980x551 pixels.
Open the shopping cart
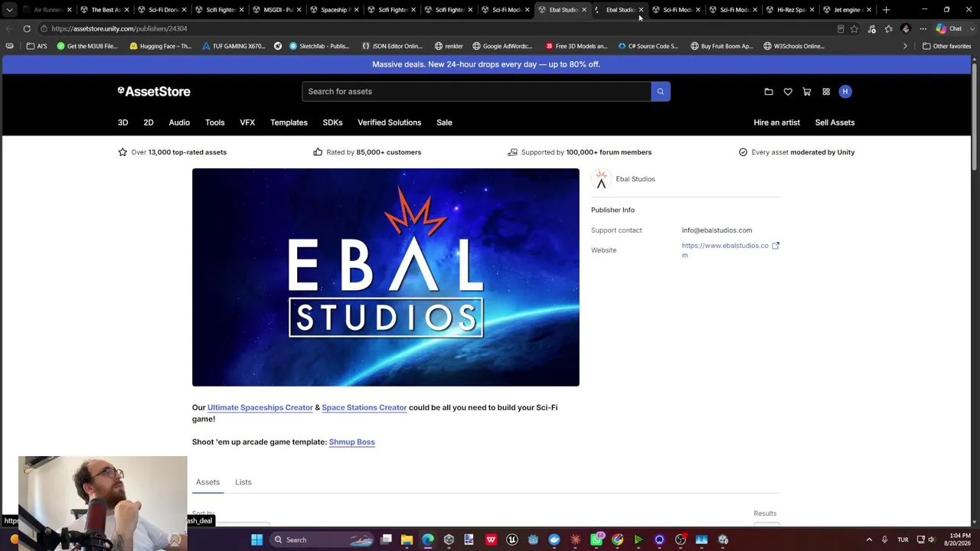(807, 92)
